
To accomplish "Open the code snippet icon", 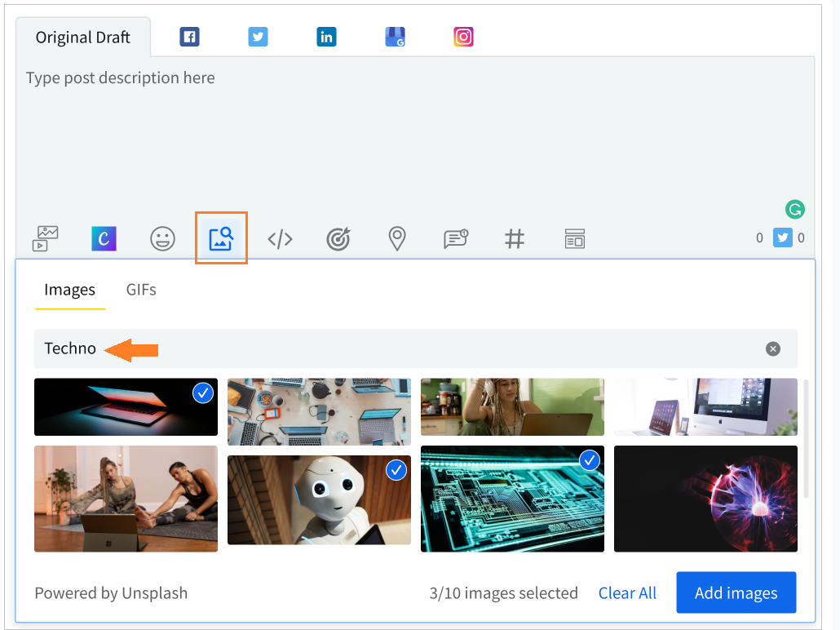I will (x=280, y=238).
